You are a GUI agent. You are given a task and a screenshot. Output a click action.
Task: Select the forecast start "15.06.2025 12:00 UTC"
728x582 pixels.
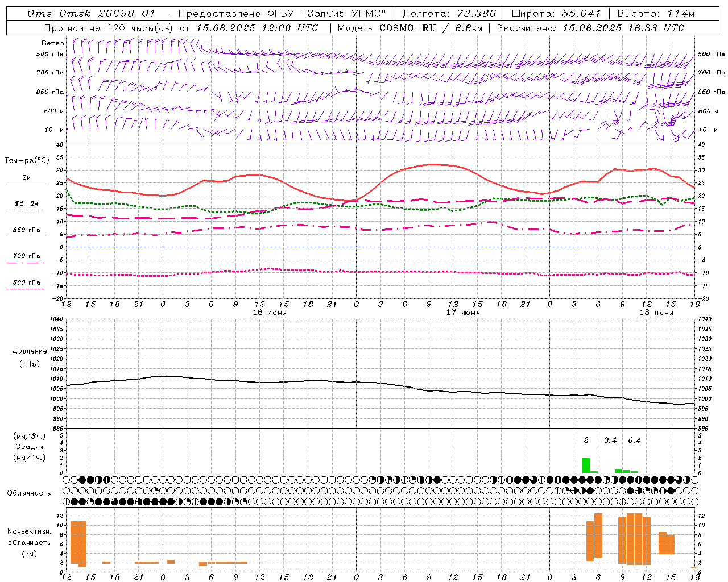coord(257,28)
